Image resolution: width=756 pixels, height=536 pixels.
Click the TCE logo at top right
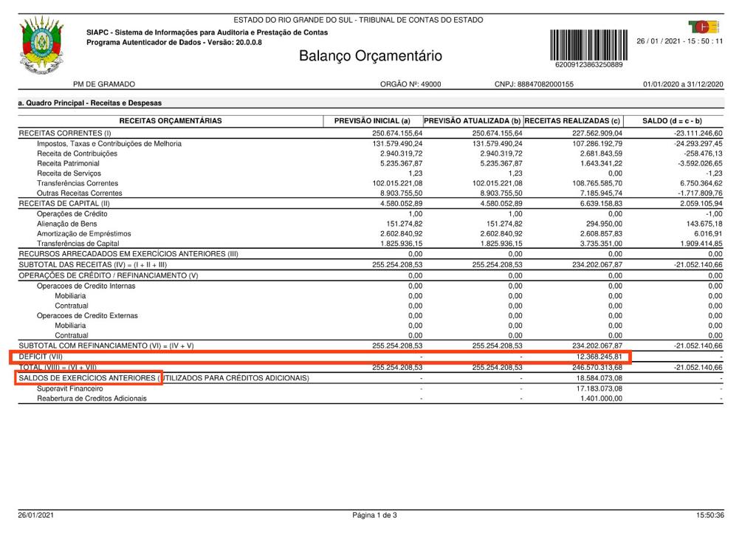point(704,27)
